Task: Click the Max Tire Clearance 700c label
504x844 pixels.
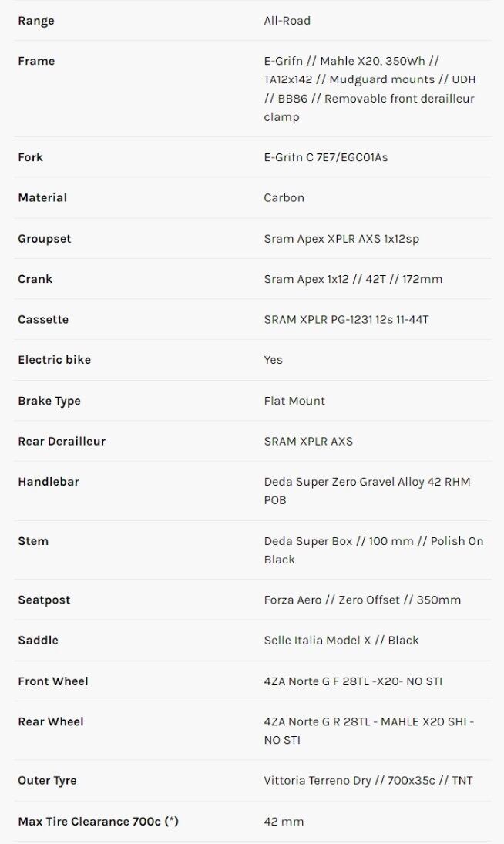Action: [x=98, y=821]
